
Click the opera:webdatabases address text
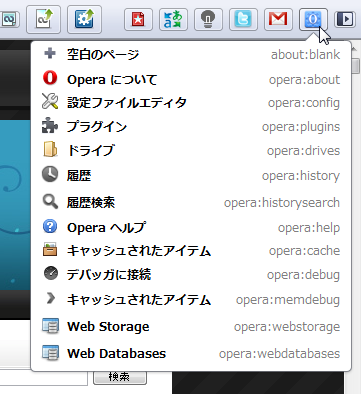[279, 354]
